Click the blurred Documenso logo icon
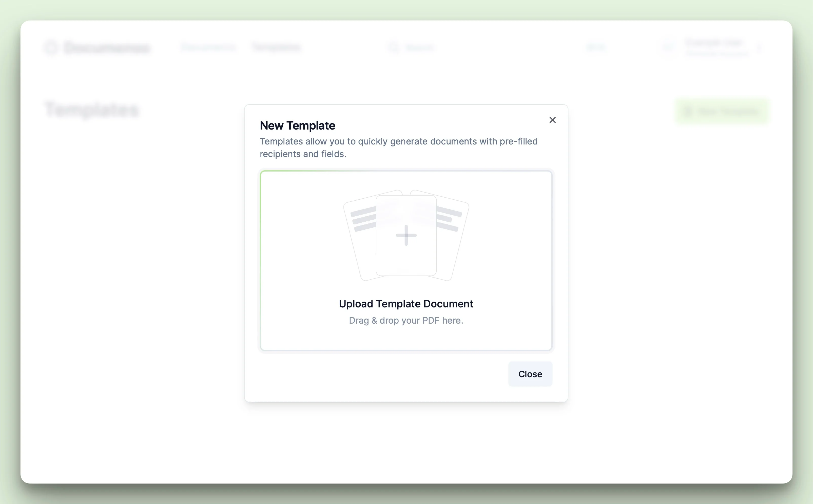The height and width of the screenshot is (504, 813). coord(51,47)
